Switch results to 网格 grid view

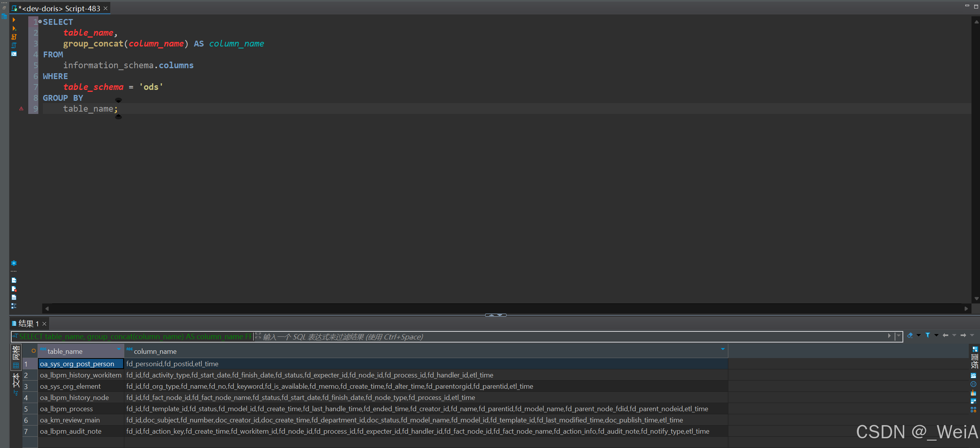(x=16, y=357)
